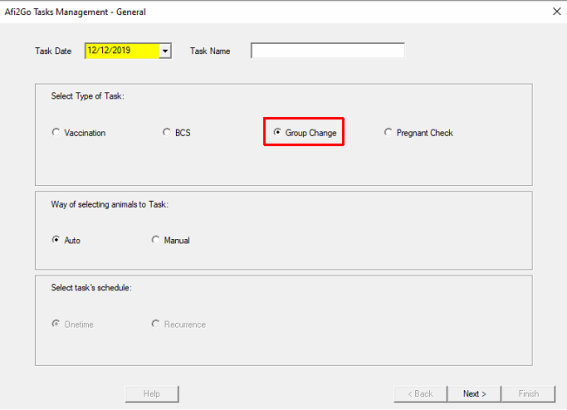Set animal selection to Auto
Viewport: 567px width, 410px height.
pos(66,240)
